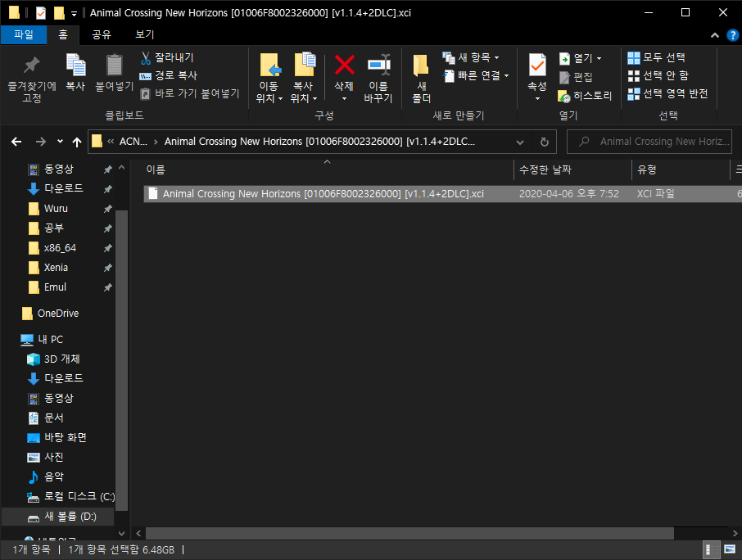The image size is (742, 560).
Task: Click the horizontal scrollbar of file list
Action: point(409,534)
